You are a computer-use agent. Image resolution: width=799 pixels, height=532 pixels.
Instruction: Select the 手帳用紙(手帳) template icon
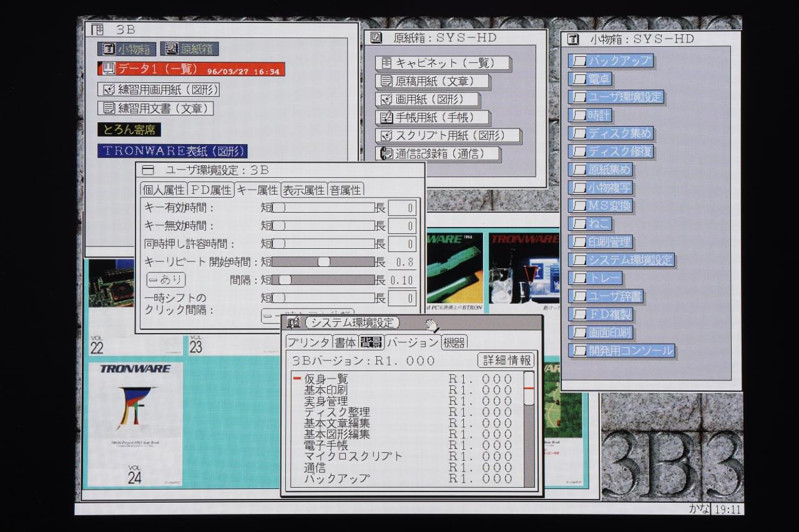point(434,117)
